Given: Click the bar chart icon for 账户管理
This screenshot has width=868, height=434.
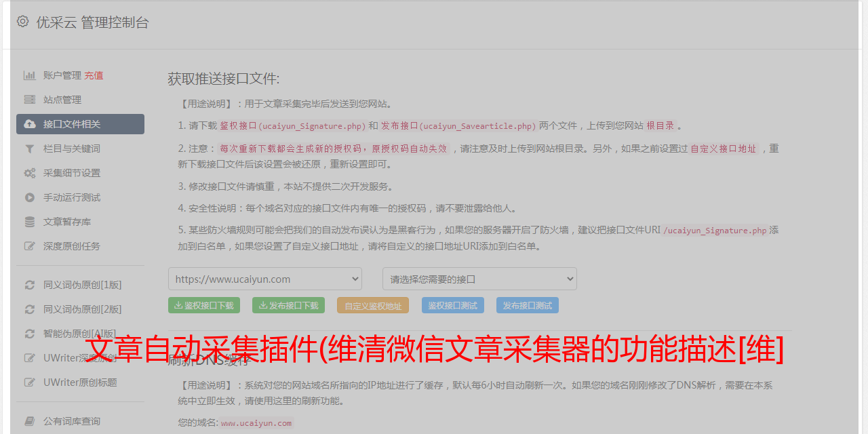Looking at the screenshot, I should pyautogui.click(x=30, y=75).
